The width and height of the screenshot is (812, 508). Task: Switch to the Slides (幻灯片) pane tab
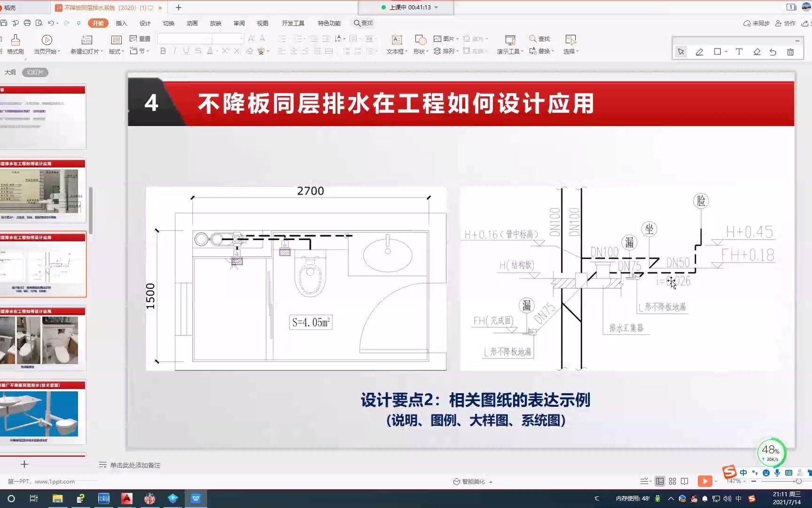click(35, 72)
